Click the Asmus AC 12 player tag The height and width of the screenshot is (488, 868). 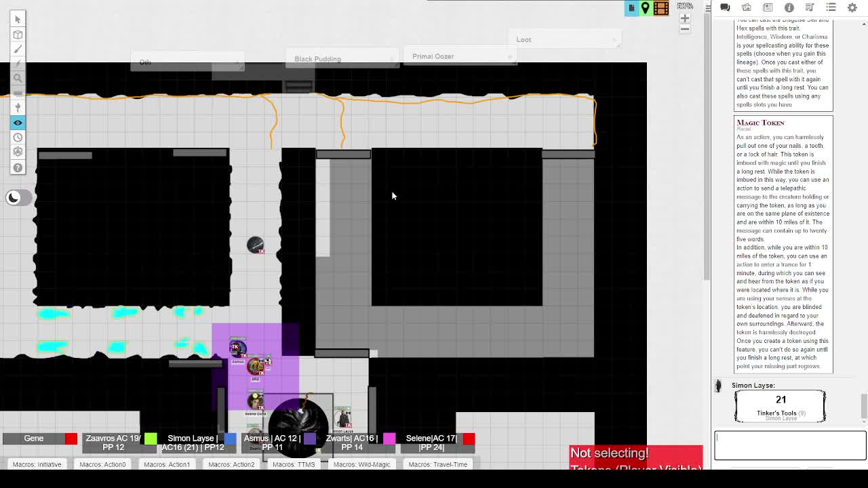tap(272, 443)
